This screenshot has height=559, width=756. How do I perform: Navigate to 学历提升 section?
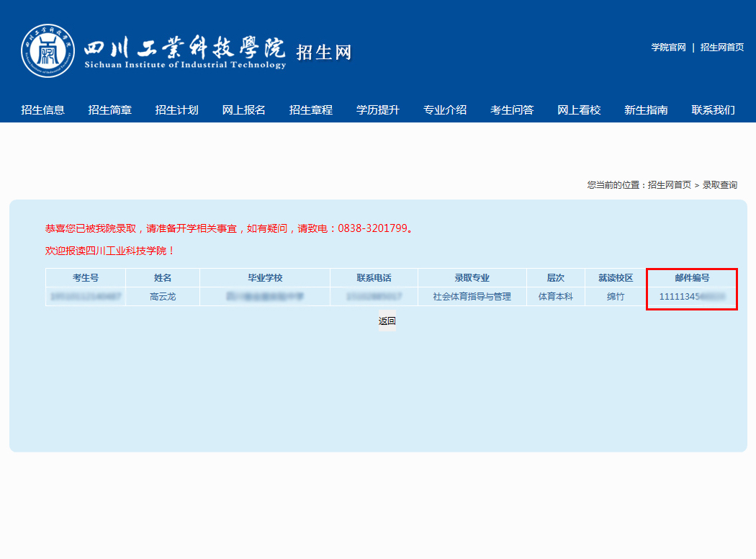pyautogui.click(x=378, y=110)
